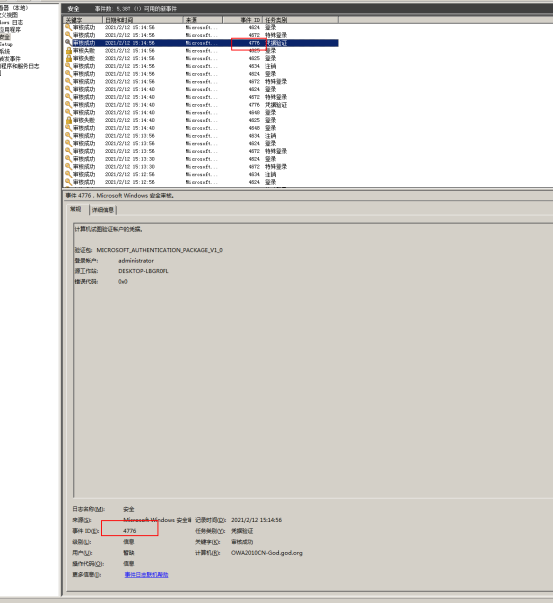Click the key icon on the highlighted 4776 row
Screen dimensions: 553x603
68,43
